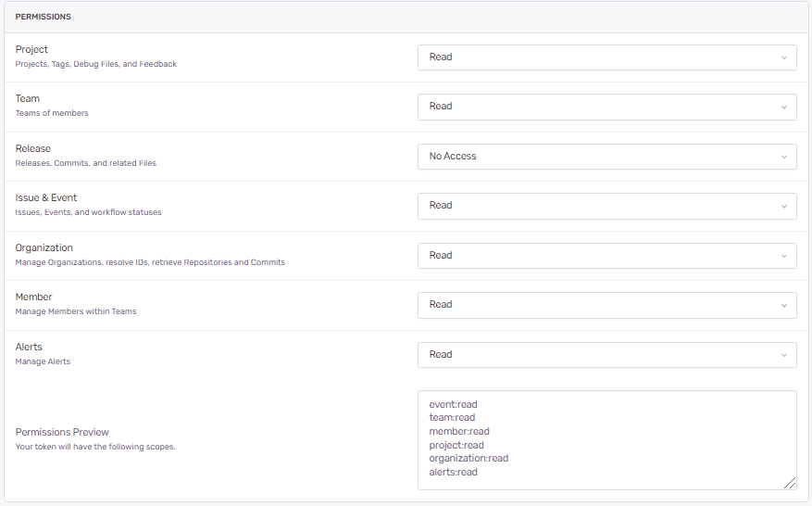The image size is (812, 506).
Task: Open the Release No Access dropdown
Action: tap(607, 157)
